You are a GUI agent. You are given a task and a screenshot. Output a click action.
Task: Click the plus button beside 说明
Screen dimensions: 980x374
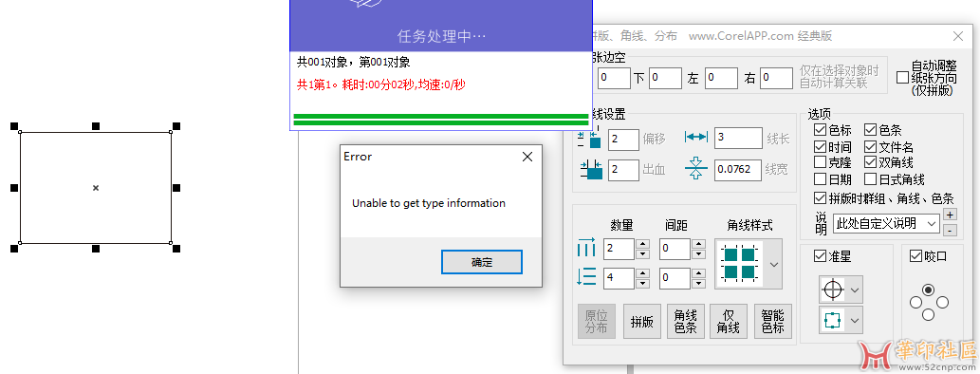pyautogui.click(x=950, y=215)
